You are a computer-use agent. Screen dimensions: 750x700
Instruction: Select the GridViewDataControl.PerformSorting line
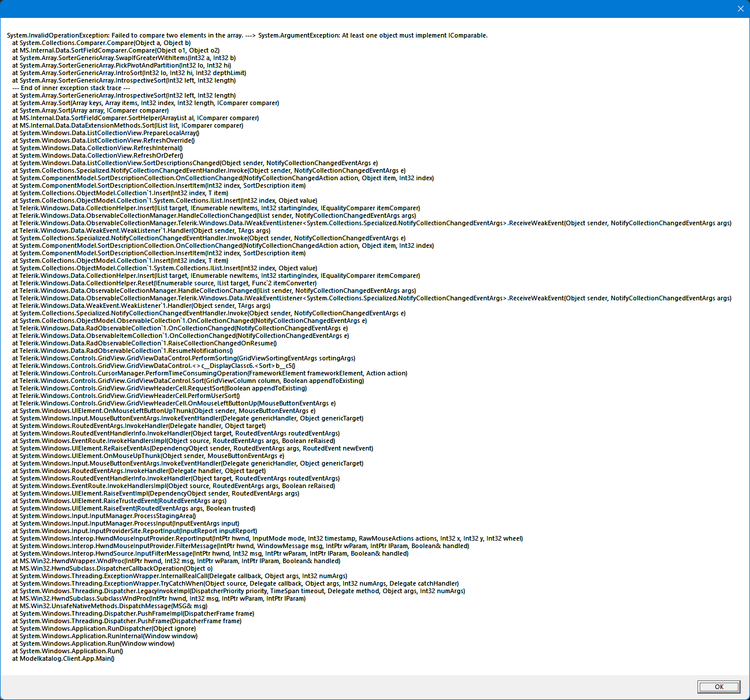pyautogui.click(x=184, y=358)
